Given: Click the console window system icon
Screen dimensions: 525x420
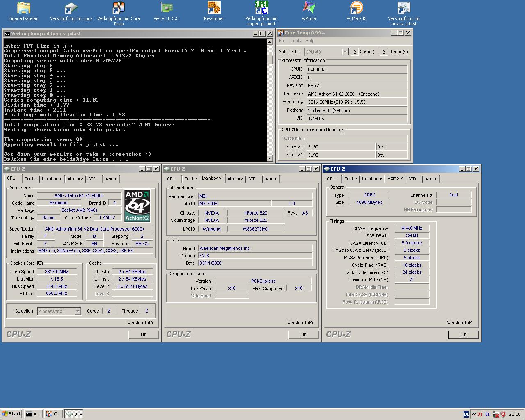Looking at the screenshot, I should 7,34.
